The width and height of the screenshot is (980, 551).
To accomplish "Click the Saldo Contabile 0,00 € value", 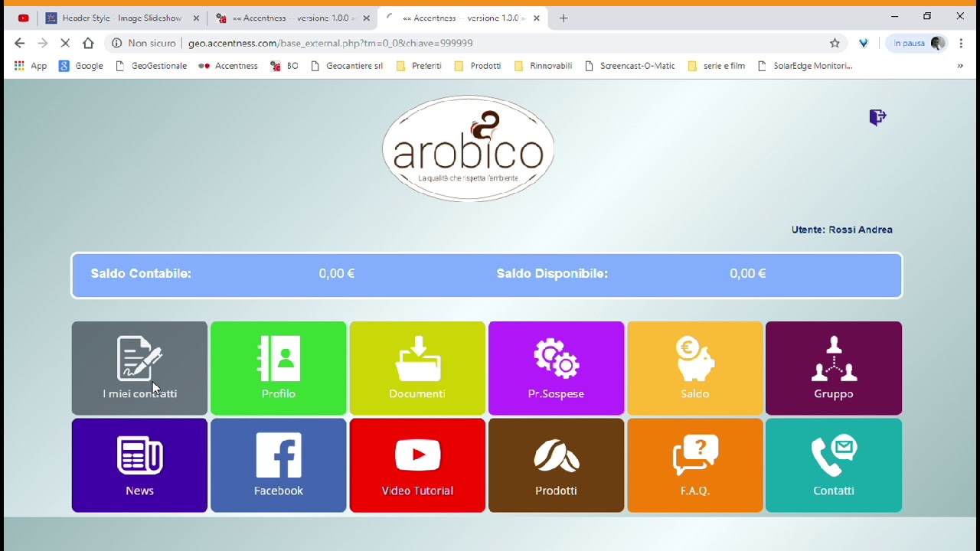I will coord(337,273).
